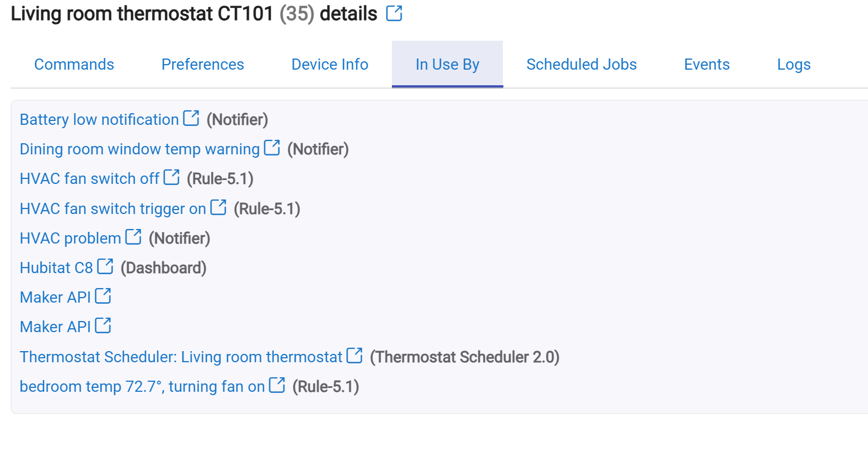The height and width of the screenshot is (457, 868).
Task: View the Scheduled Jobs tab
Action: [x=581, y=65]
